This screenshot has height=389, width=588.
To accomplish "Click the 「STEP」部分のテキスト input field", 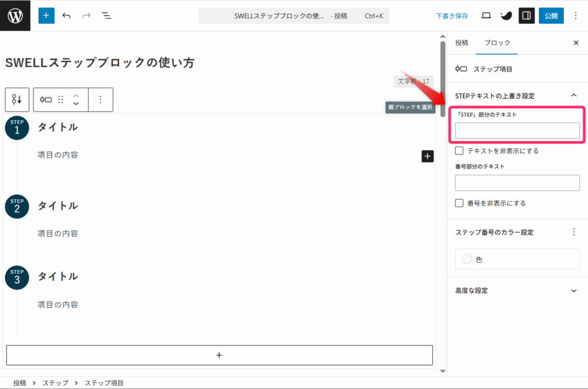I will point(517,130).
